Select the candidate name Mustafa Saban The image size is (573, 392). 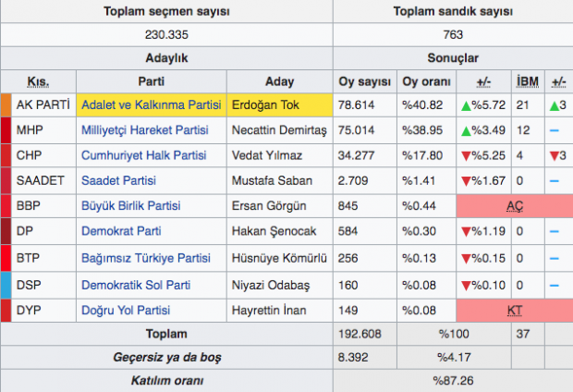point(272,180)
